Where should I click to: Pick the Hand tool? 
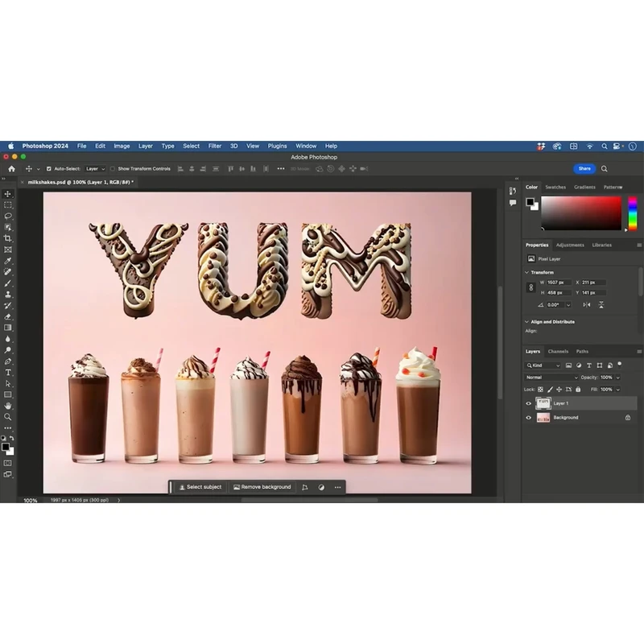[x=8, y=406]
